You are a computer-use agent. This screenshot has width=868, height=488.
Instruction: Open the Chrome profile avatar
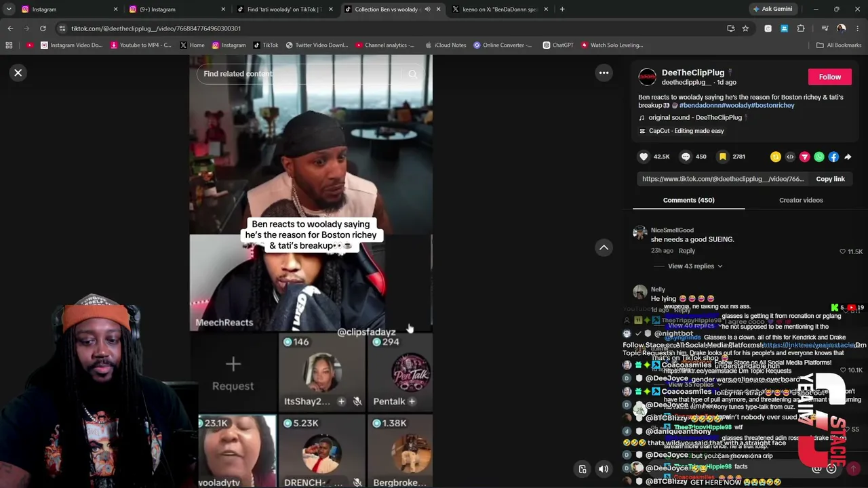(x=841, y=28)
